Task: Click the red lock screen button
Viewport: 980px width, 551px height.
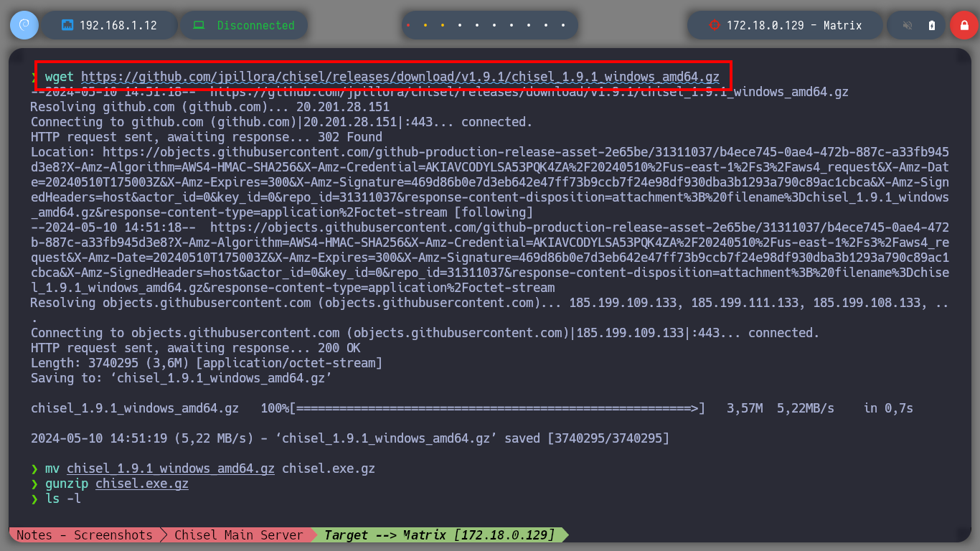Action: [963, 25]
